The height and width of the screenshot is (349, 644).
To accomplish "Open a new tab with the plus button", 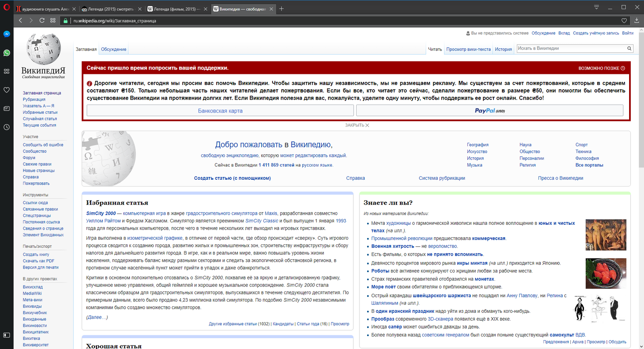I will click(x=281, y=8).
